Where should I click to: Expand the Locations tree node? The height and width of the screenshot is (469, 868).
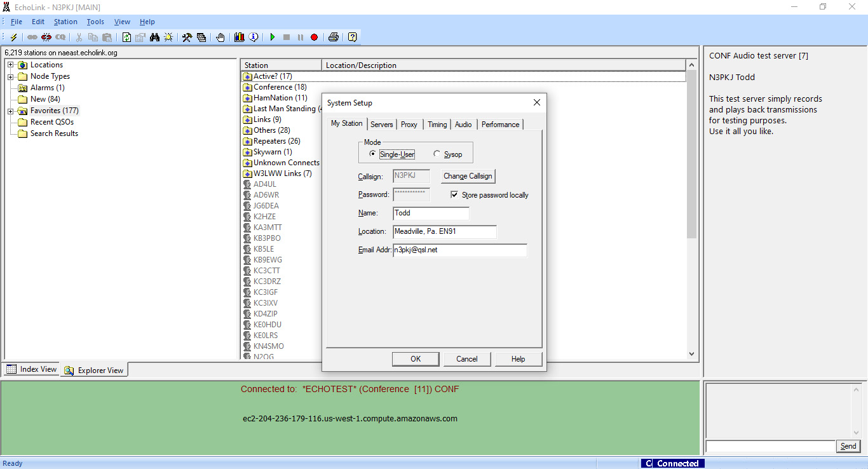pyautogui.click(x=11, y=65)
